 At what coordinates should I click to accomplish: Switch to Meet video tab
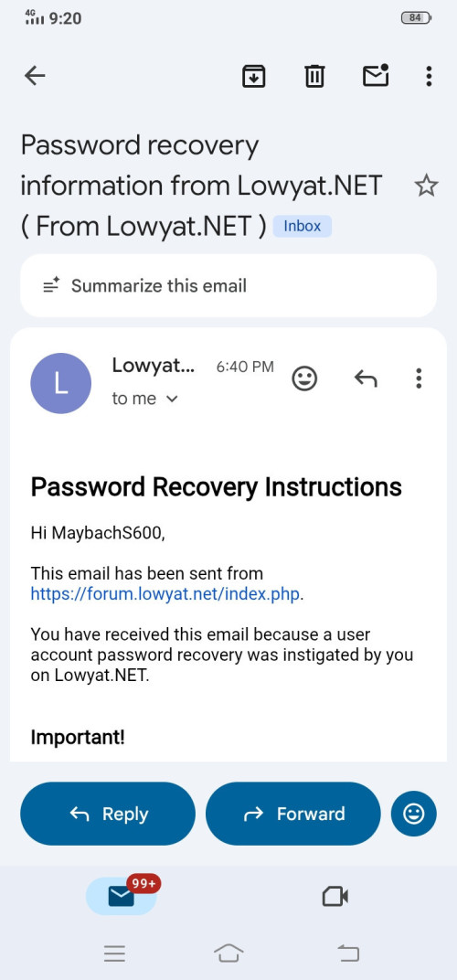335,896
